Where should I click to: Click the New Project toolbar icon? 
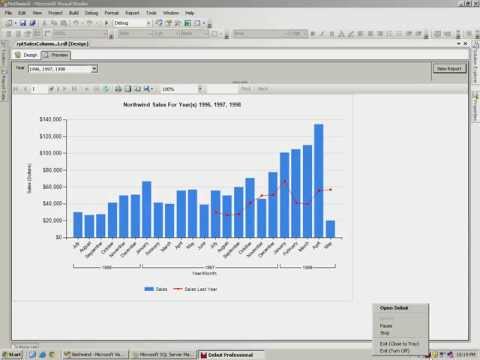pyautogui.click(x=10, y=23)
